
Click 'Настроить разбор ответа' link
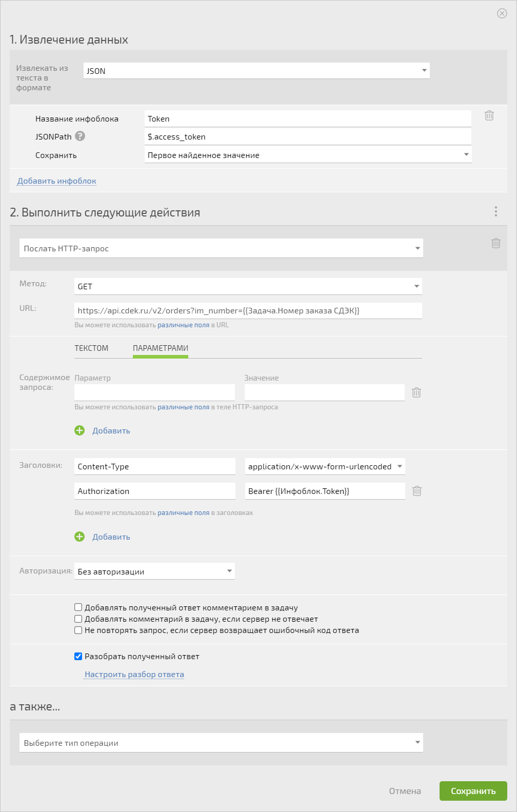click(x=134, y=674)
